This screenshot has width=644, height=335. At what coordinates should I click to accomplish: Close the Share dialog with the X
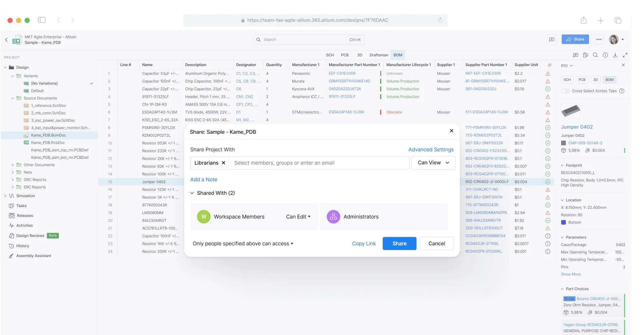[451, 131]
